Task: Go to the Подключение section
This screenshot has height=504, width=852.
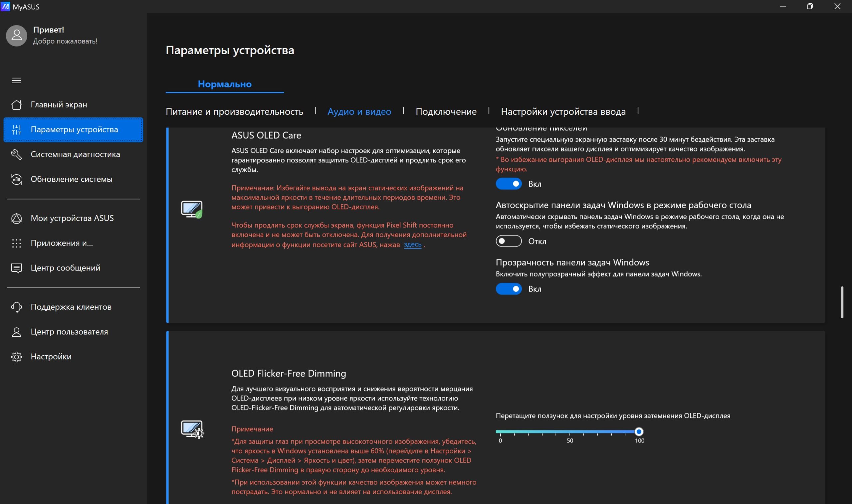Action: pyautogui.click(x=446, y=111)
